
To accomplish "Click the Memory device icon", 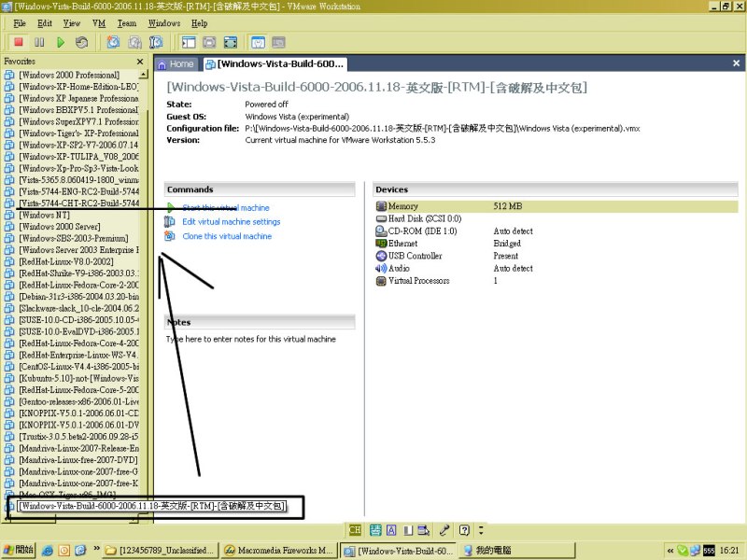I will [381, 206].
